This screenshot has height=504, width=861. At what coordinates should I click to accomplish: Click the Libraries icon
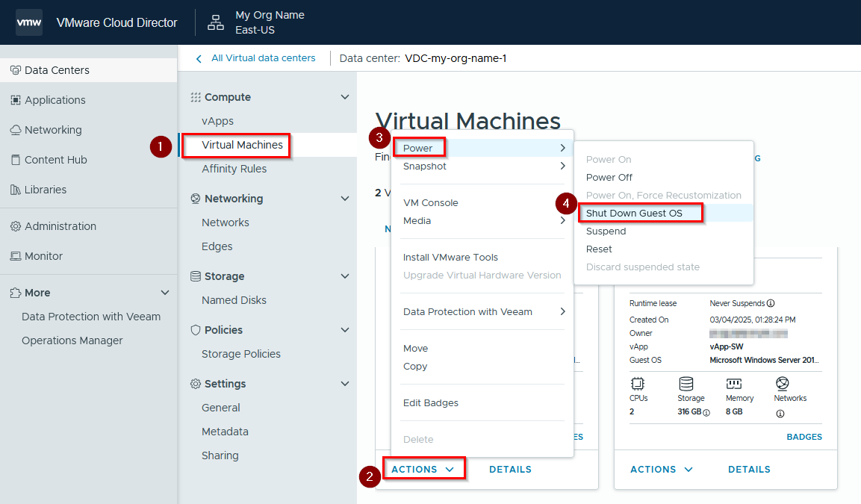[16, 190]
